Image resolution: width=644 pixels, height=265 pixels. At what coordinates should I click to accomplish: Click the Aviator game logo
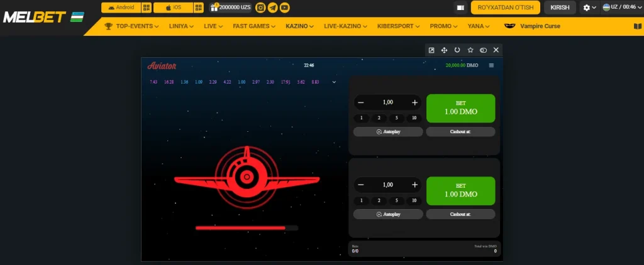(x=162, y=66)
